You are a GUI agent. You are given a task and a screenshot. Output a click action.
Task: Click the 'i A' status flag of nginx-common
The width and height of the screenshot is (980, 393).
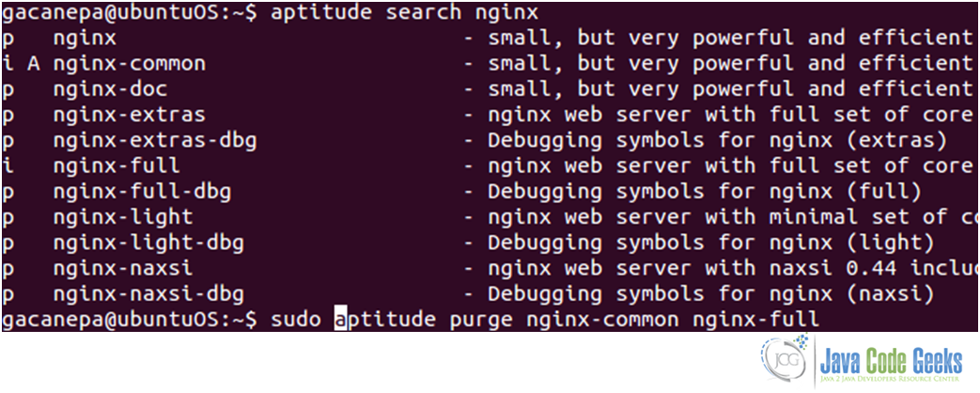point(22,64)
